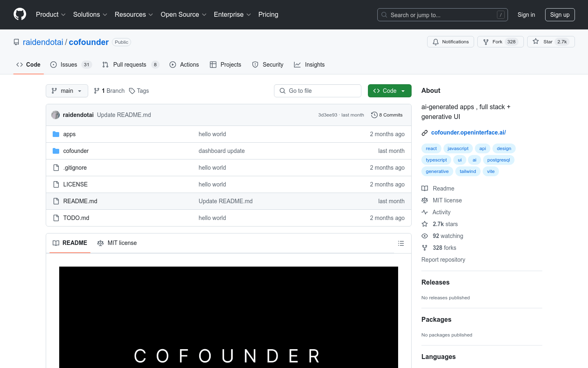
Task: Open the 8 Commits history link
Action: (x=387, y=115)
